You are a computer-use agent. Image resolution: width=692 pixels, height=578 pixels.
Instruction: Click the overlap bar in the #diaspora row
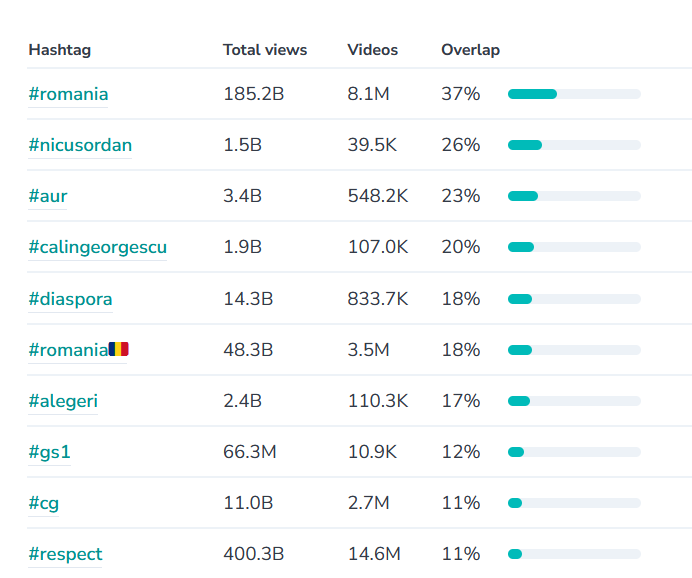[574, 299]
